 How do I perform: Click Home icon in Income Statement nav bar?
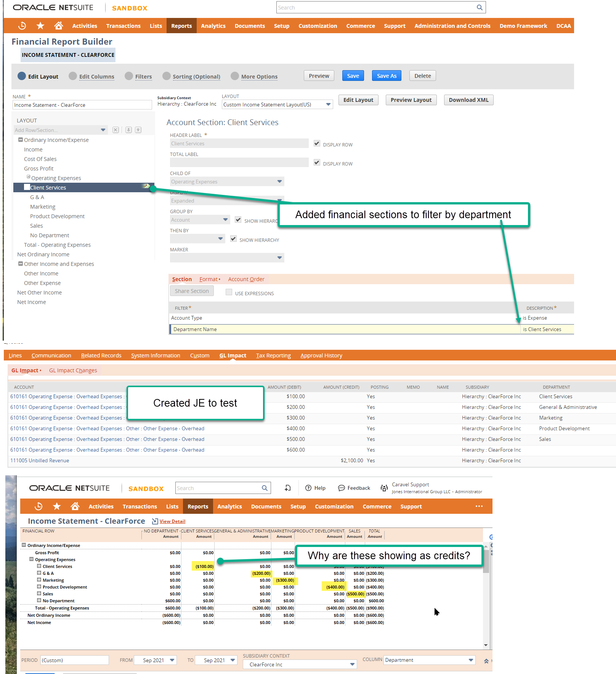(75, 506)
